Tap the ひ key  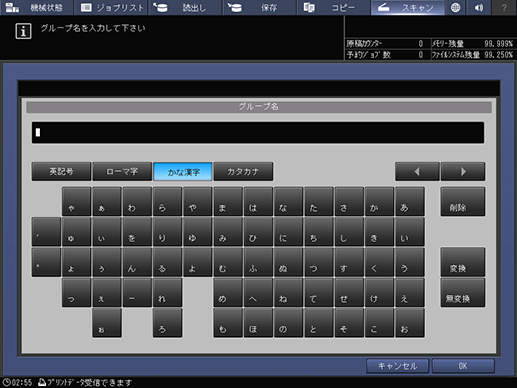[258, 232]
